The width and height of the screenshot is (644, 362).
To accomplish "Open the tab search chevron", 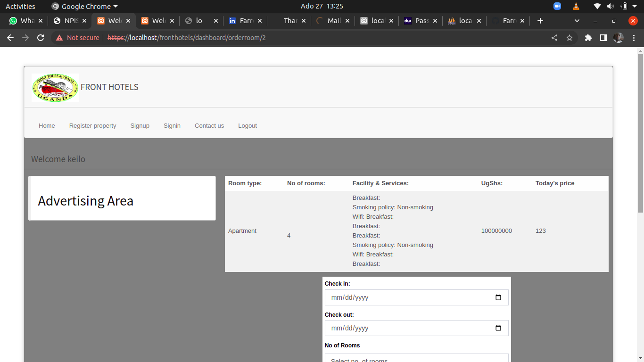I will click(577, 21).
